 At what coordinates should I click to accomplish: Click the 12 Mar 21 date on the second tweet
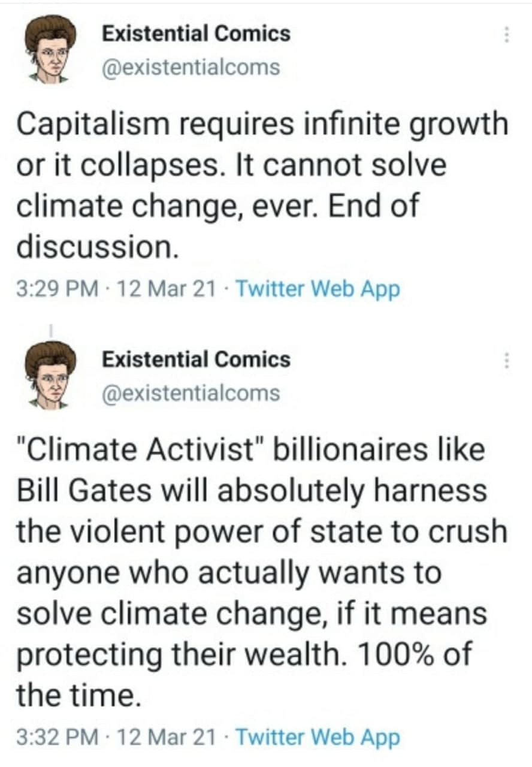click(x=167, y=736)
